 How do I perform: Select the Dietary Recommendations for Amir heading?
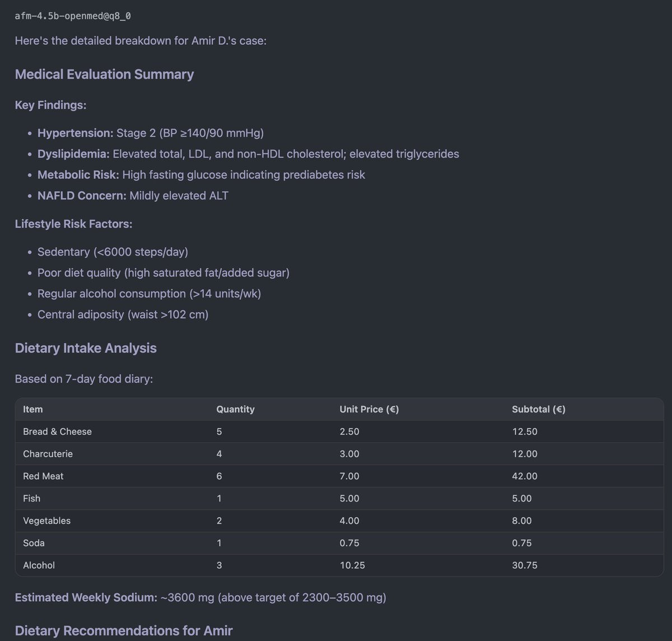pyautogui.click(x=123, y=631)
